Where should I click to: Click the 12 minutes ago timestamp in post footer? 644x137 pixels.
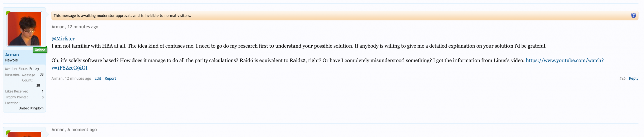pyautogui.click(x=78, y=78)
